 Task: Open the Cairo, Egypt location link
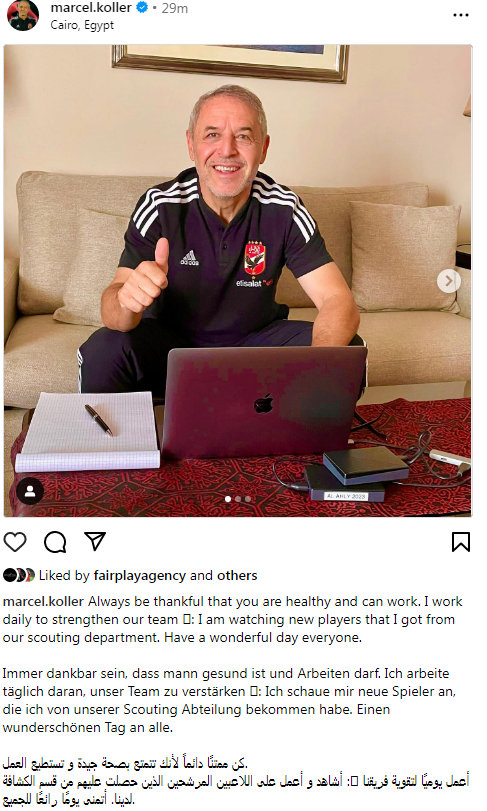click(82, 25)
